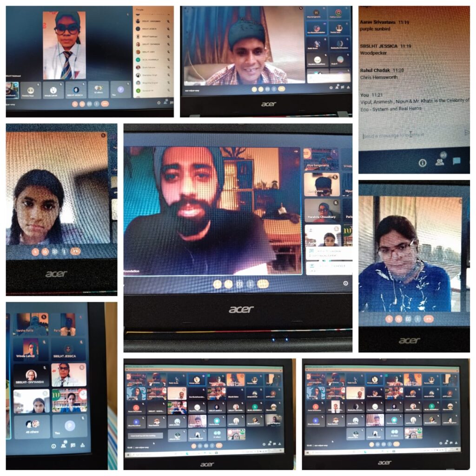Click present-screen icon below man in cap
476x476 pixels.
(267, 89)
